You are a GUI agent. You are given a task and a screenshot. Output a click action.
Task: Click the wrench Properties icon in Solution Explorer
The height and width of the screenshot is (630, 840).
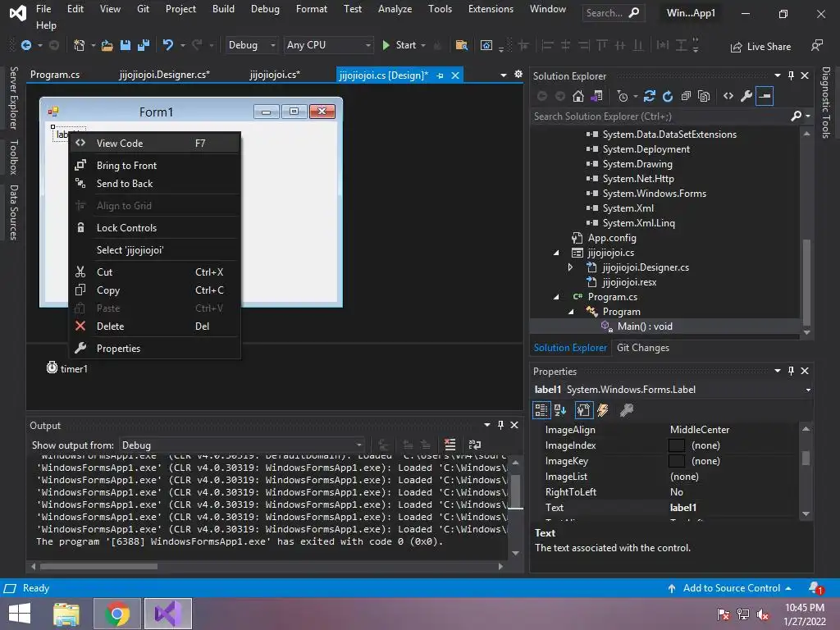(x=746, y=97)
